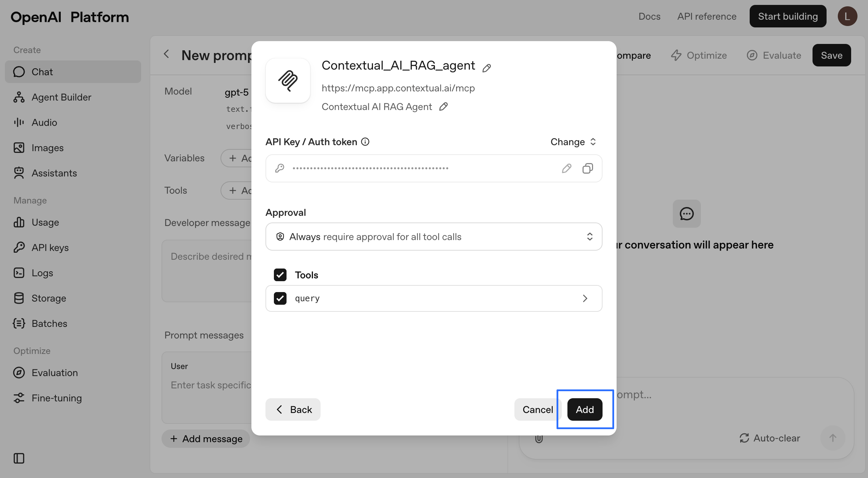Click the API key input field

tap(421, 168)
